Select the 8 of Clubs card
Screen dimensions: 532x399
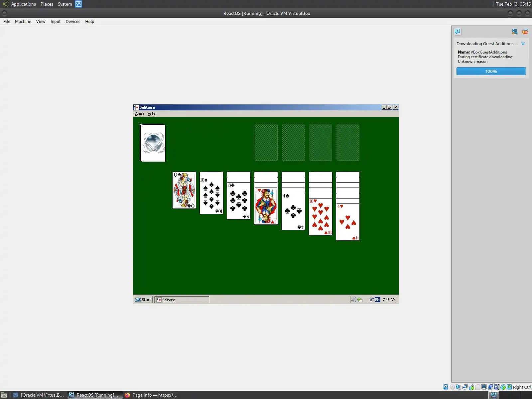[239, 201]
